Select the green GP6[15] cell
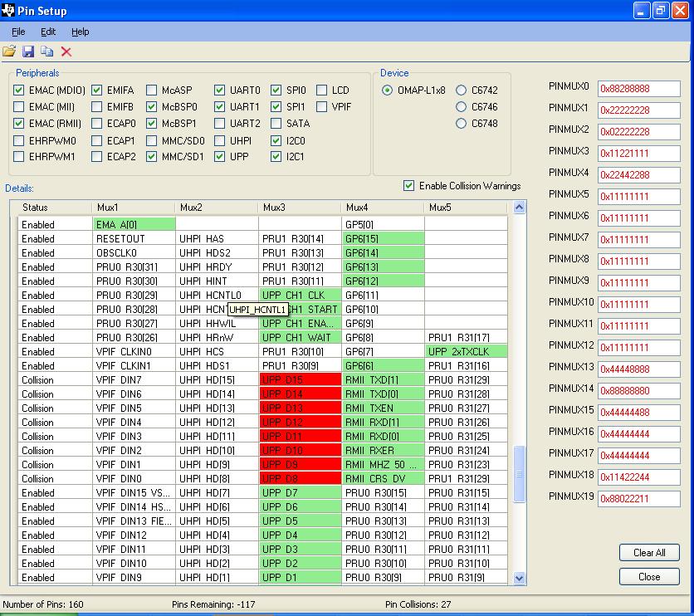This screenshot has height=616, width=694. coord(383,239)
